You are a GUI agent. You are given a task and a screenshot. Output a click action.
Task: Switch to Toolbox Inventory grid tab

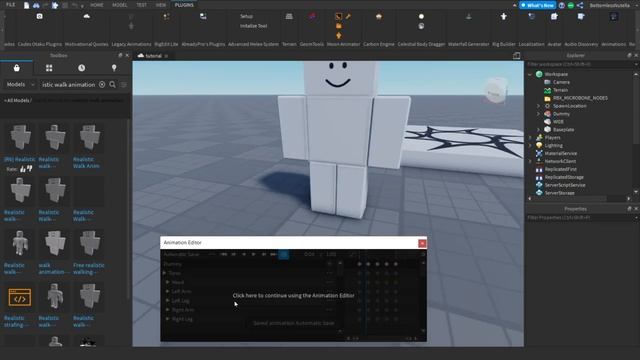49,68
